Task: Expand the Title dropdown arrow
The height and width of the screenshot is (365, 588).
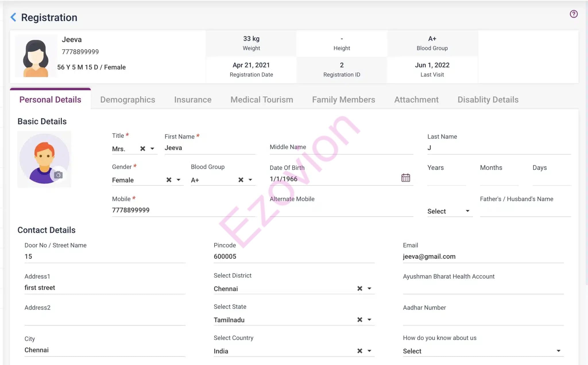Action: tap(152, 149)
